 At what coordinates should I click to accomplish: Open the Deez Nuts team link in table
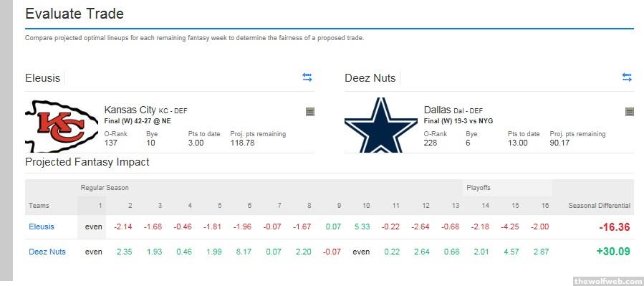pos(47,252)
